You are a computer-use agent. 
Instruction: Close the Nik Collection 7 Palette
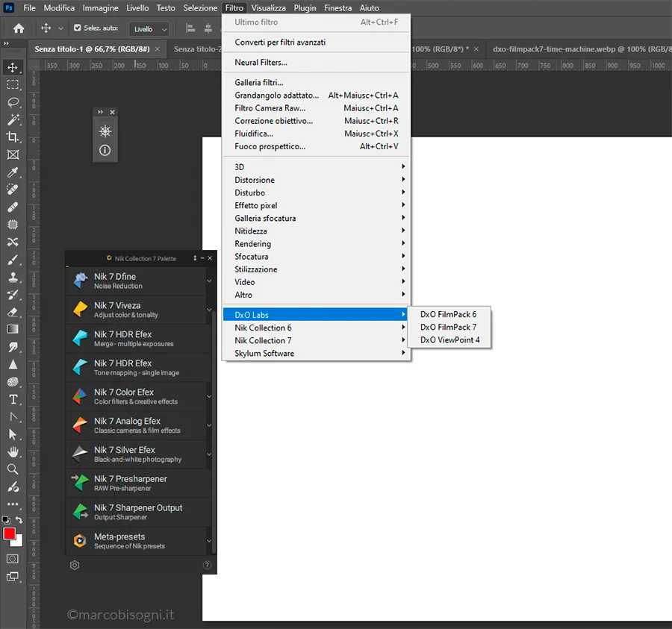(x=210, y=258)
